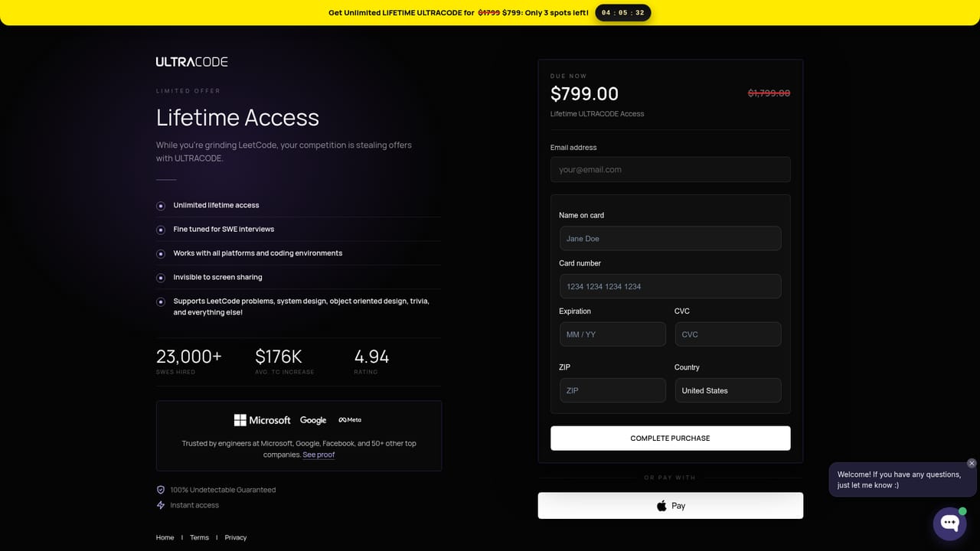Image resolution: width=980 pixels, height=551 pixels.
Task: Click the 23,000+ SWEs hired stat
Action: coord(189,361)
